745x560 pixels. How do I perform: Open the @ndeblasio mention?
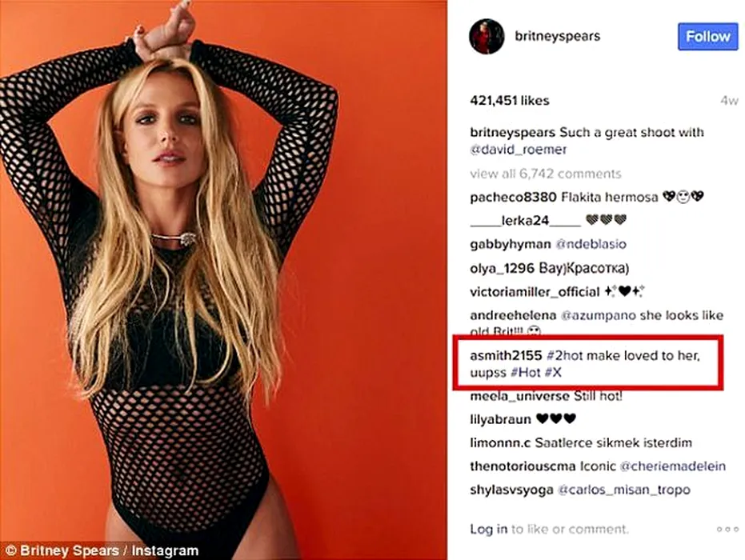click(591, 244)
